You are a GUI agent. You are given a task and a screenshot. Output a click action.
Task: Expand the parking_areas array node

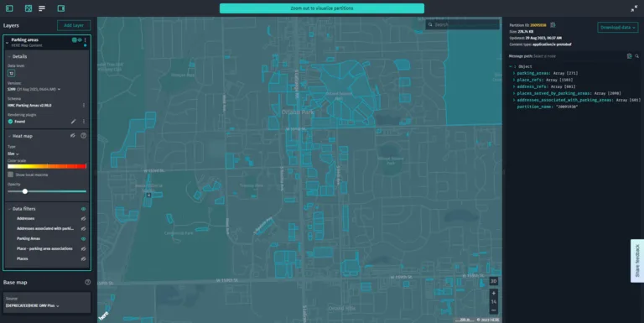pos(514,73)
